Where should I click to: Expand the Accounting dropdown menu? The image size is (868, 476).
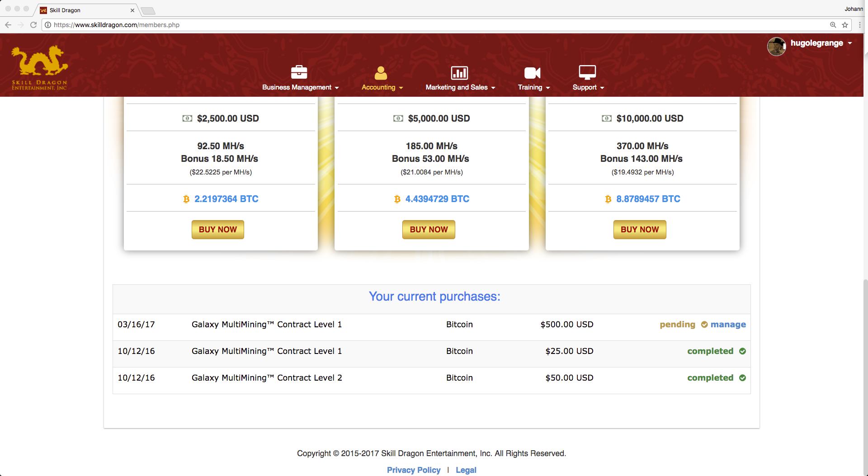[382, 87]
